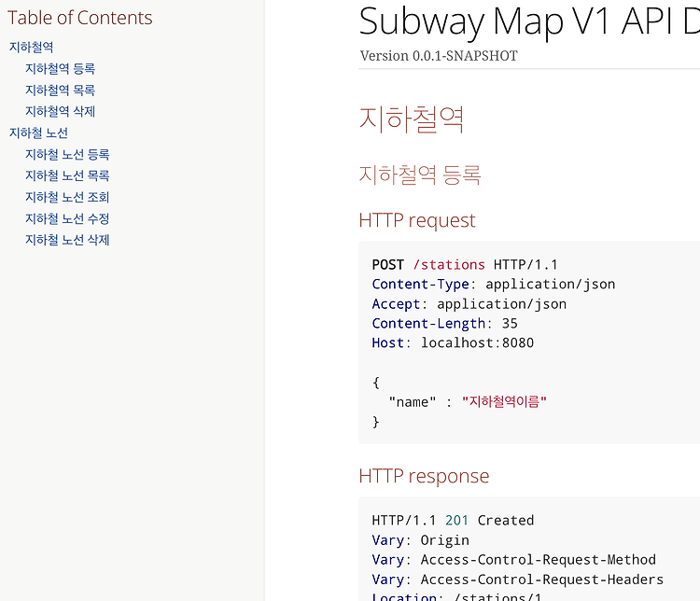Click the Content-Type: application/json line
The width and height of the screenshot is (700, 601).
click(494, 285)
